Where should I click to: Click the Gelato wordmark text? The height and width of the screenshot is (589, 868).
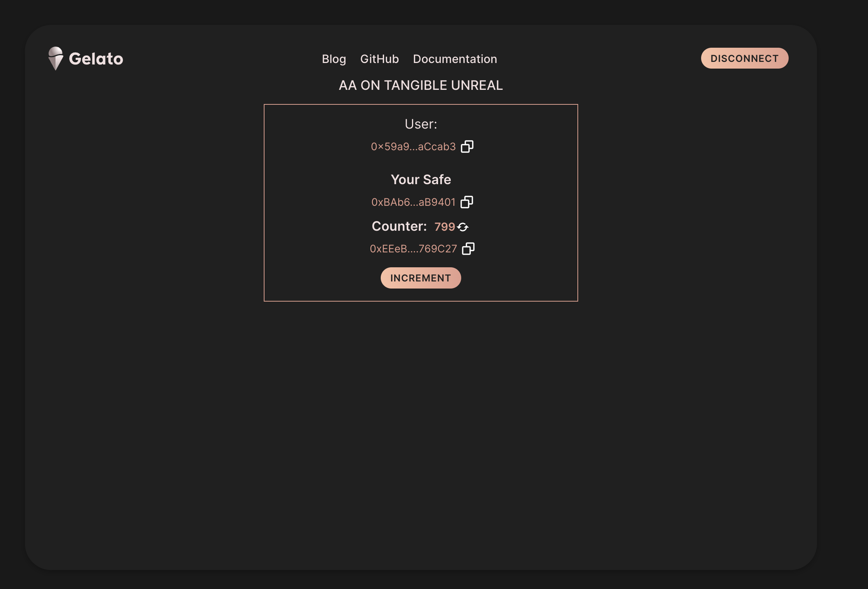(96, 59)
